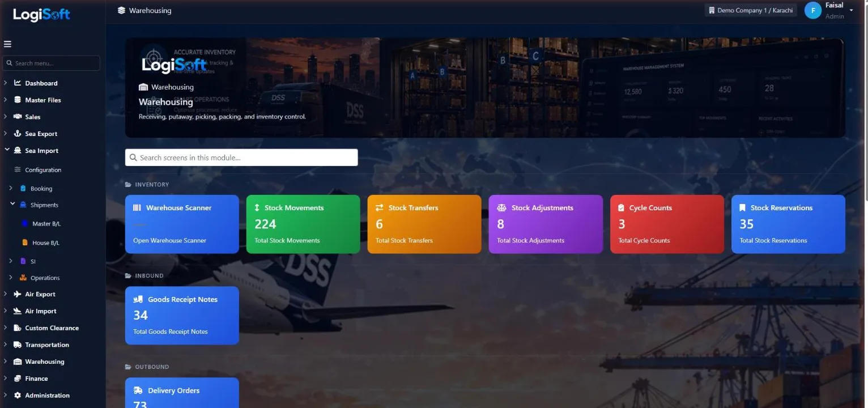Open Master B/L under Shipments
This screenshot has height=408, width=868.
46,224
